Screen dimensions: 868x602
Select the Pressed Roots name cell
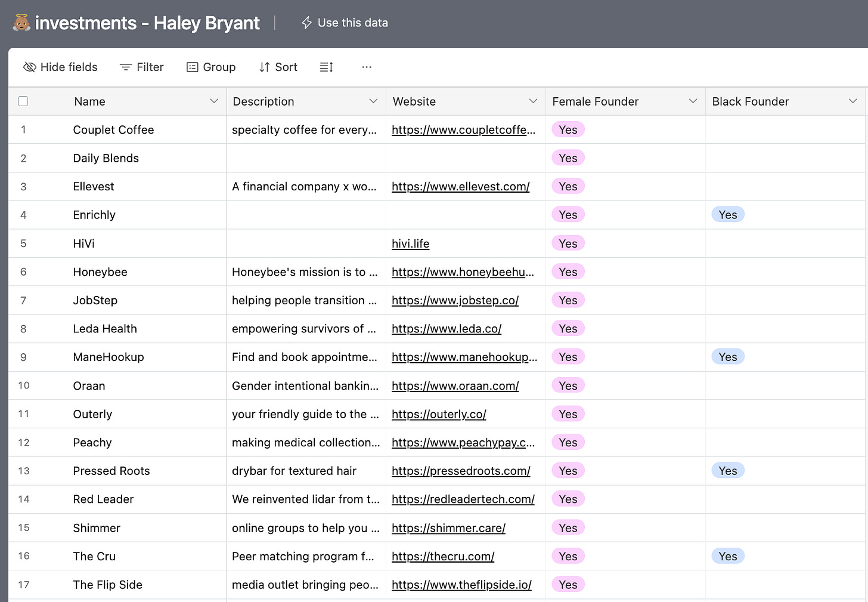point(147,471)
